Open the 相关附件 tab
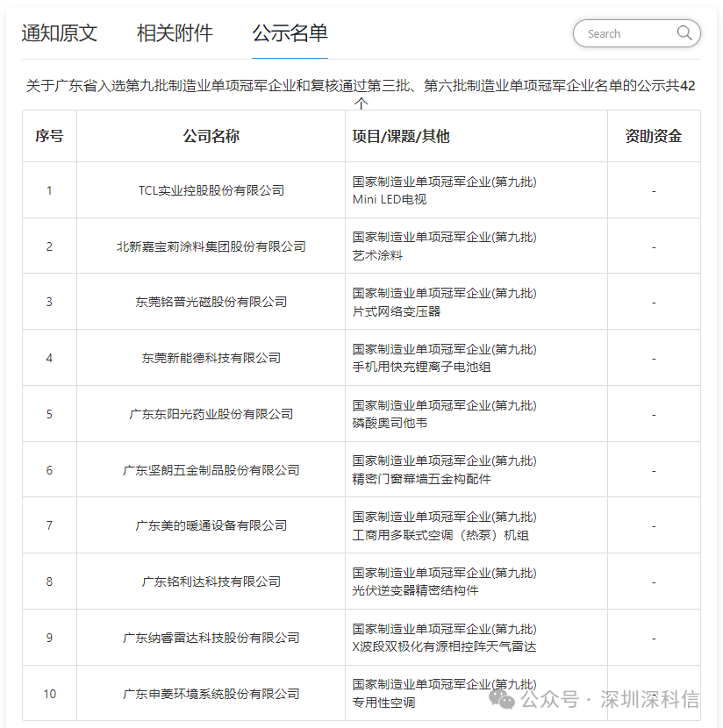The width and height of the screenshot is (723, 728). pos(175,33)
